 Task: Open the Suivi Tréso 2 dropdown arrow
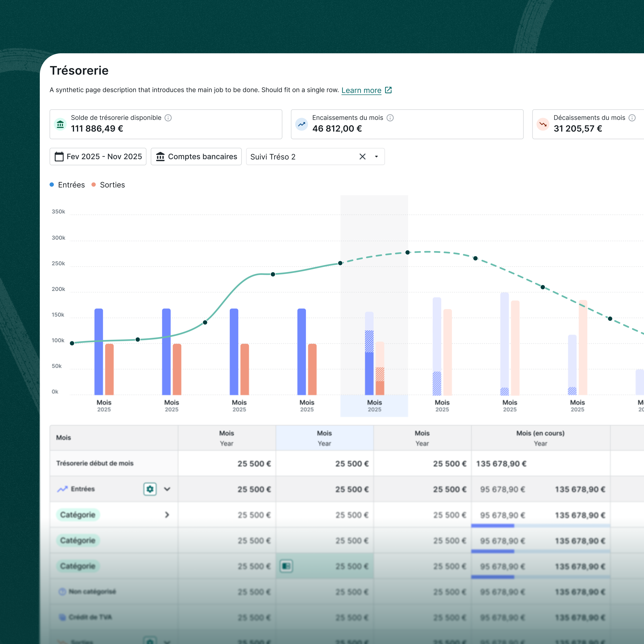(x=376, y=157)
